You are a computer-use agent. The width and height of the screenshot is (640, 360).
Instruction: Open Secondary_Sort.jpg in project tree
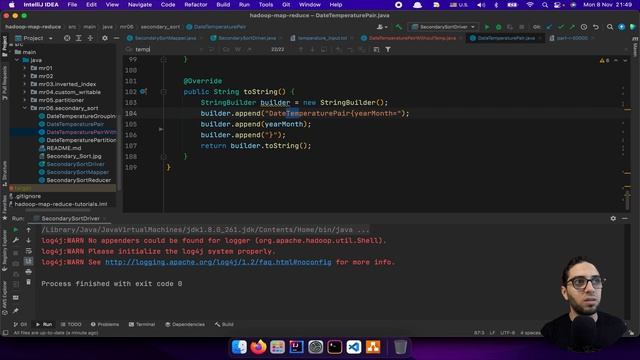pyautogui.click(x=73, y=156)
